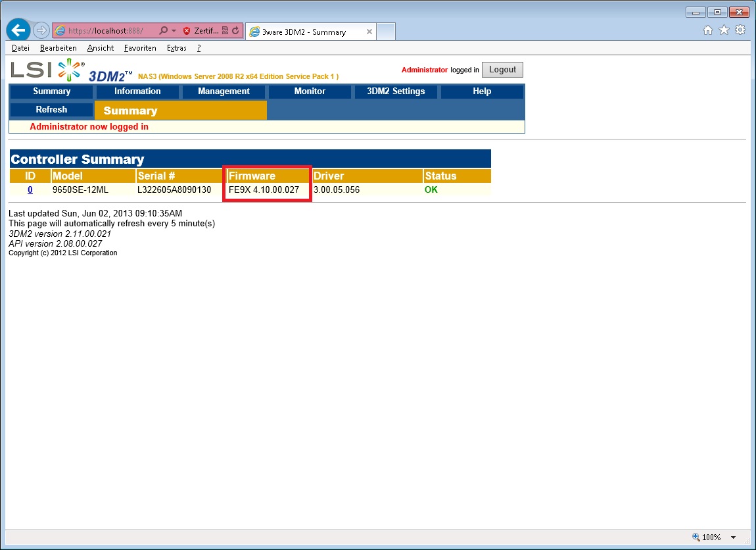Click the red certificate error icon

[187, 31]
